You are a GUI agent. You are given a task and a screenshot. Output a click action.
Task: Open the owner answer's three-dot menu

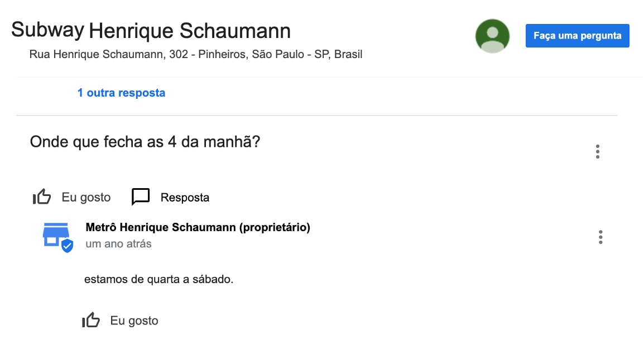pos(600,237)
